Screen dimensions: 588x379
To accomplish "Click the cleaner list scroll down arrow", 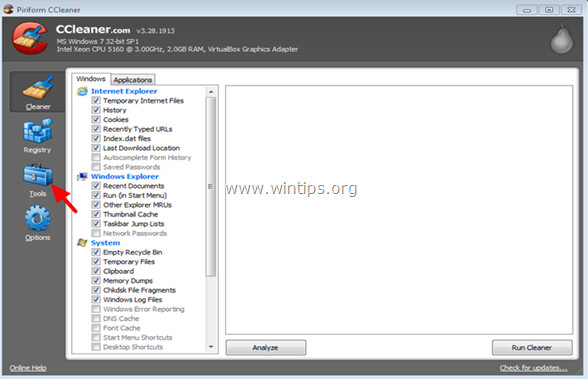I will 211,347.
